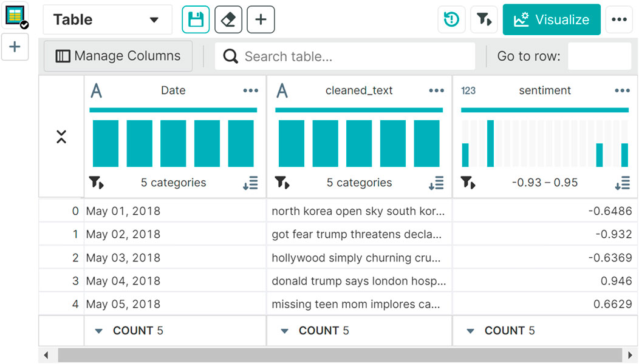Sort the cleaned_text column
The height and width of the screenshot is (364, 639).
tap(436, 183)
